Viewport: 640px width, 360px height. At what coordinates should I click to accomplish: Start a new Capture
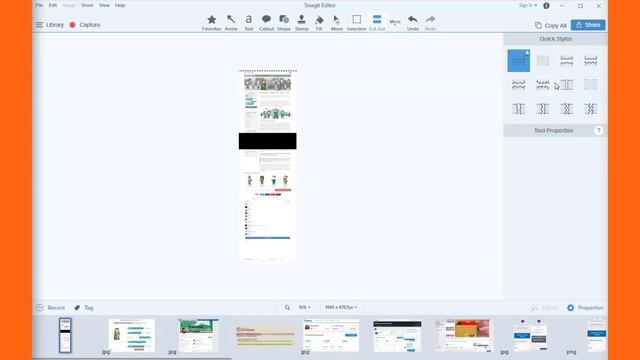coord(85,25)
